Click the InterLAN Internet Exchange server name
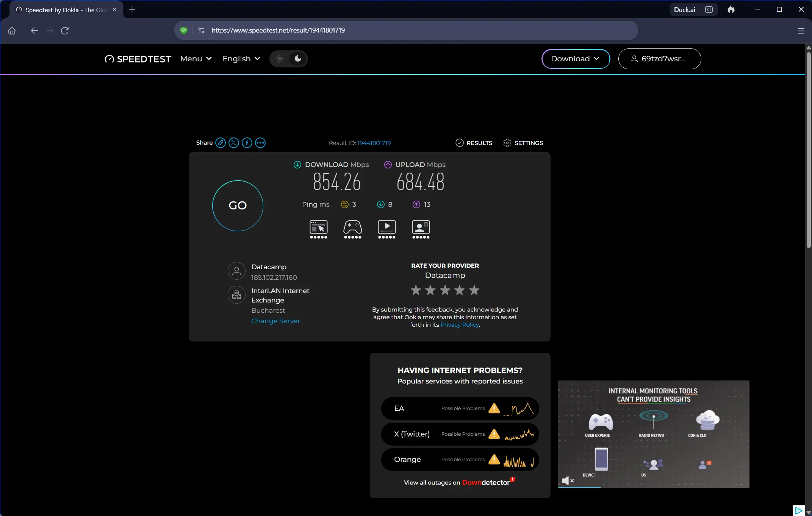 tap(280, 295)
